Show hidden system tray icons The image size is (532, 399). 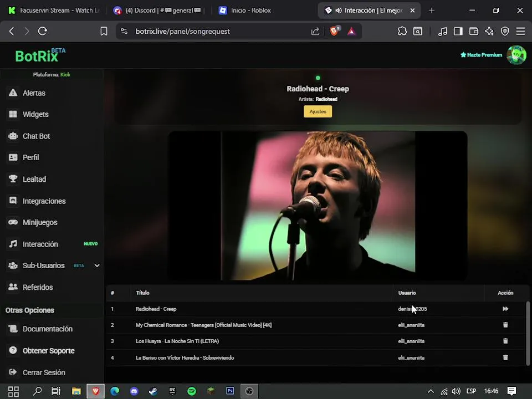click(x=431, y=391)
